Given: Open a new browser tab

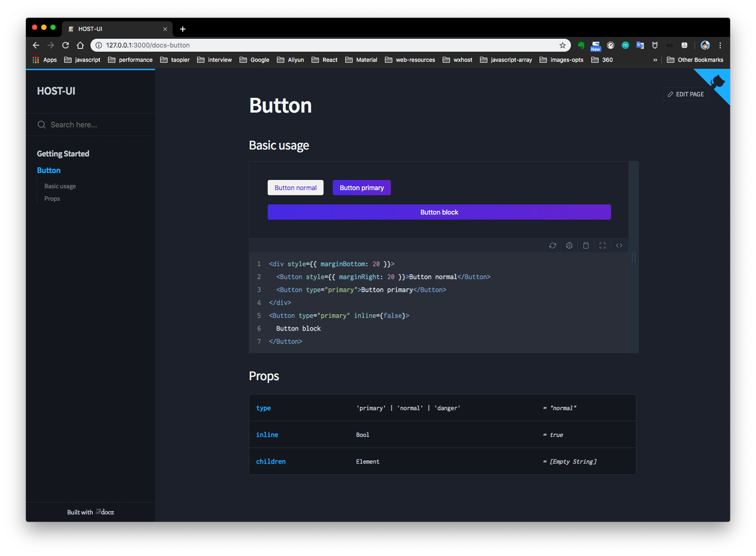Looking at the screenshot, I should 183,29.
